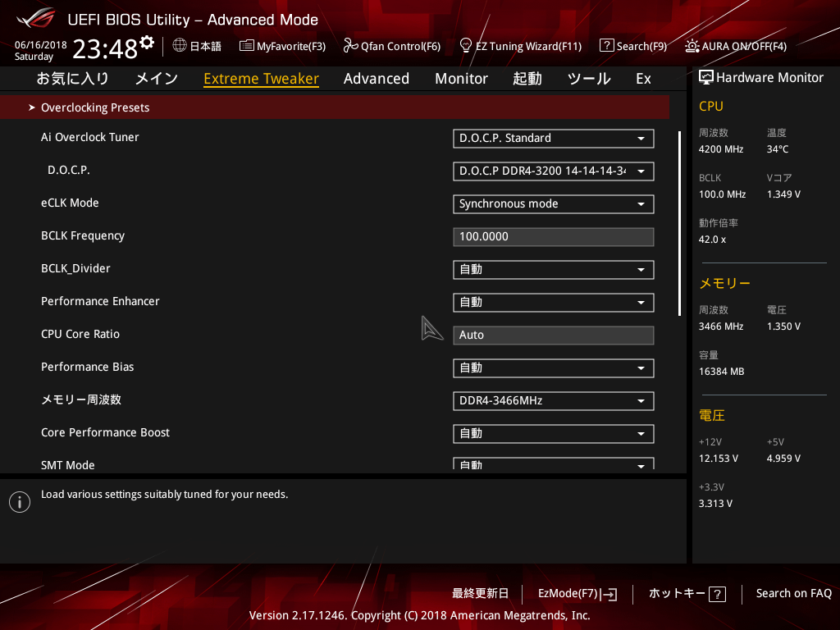The image size is (840, 630).
Task: Open the D.O.C.P. profile dropdown
Action: [x=554, y=171]
